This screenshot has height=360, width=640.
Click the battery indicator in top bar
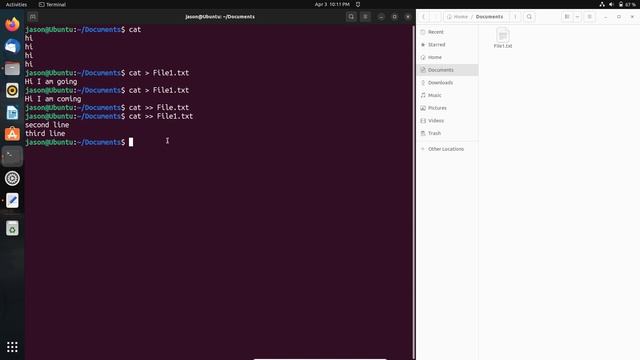(627, 4)
